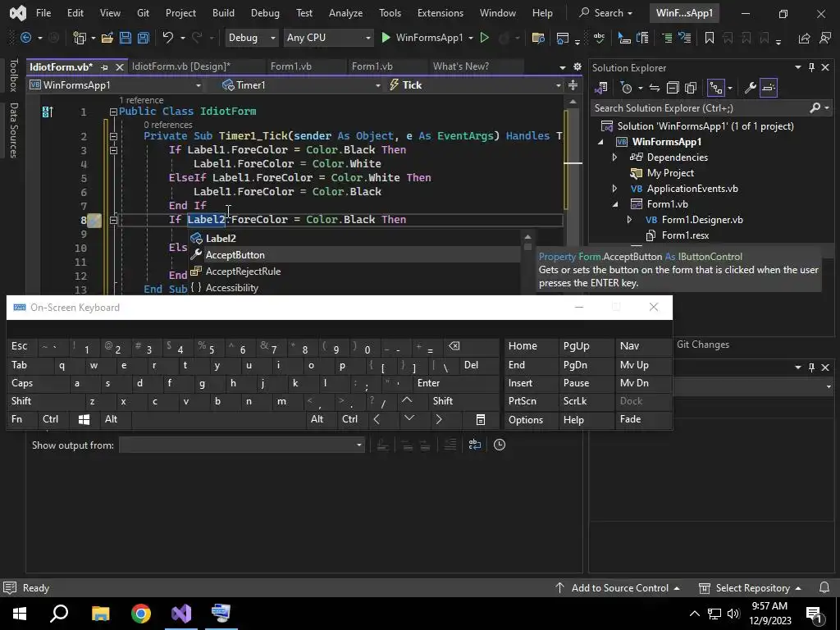Open the WinFormsApp1 project scope dropdown
The height and width of the screenshot is (630, 840).
[x=116, y=85]
